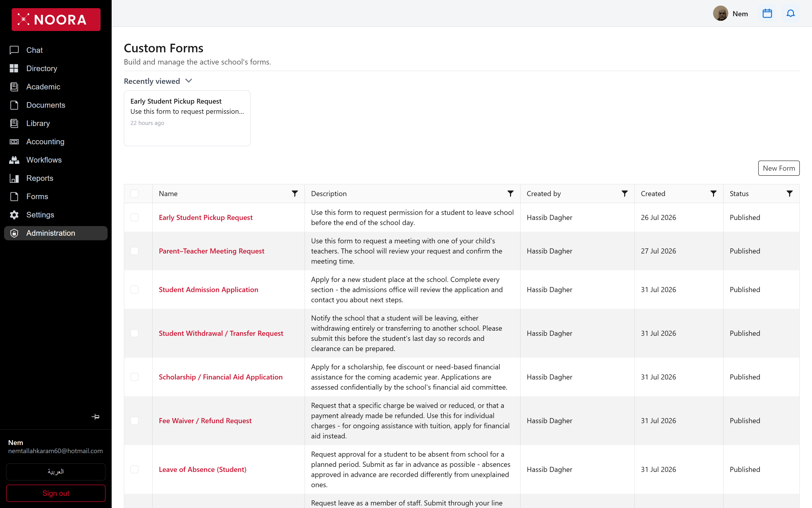Click the NOORA logo

pyautogui.click(x=56, y=20)
